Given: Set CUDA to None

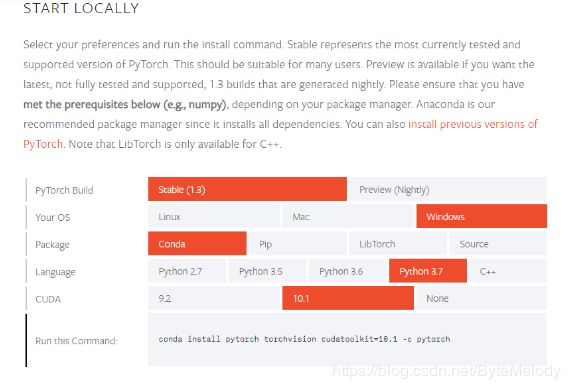Looking at the screenshot, I should click(482, 298).
